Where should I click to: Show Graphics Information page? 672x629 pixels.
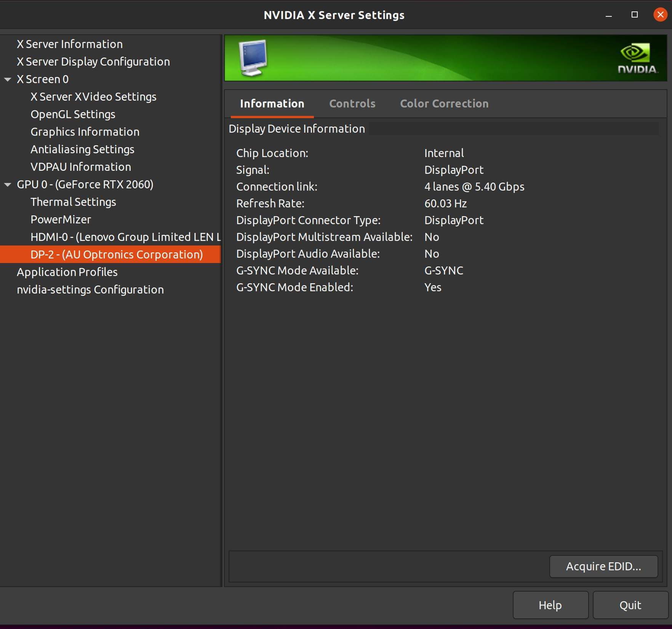click(x=85, y=132)
